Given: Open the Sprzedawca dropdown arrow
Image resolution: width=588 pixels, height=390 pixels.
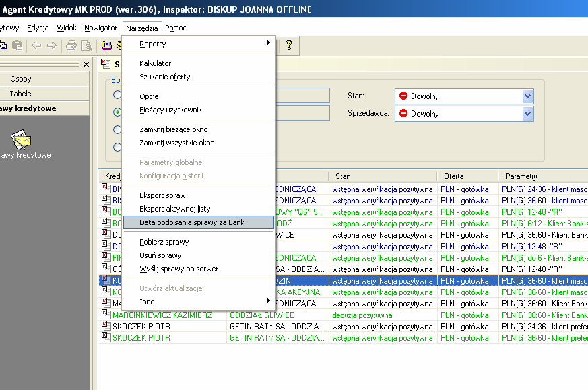Looking at the screenshot, I should pos(527,114).
